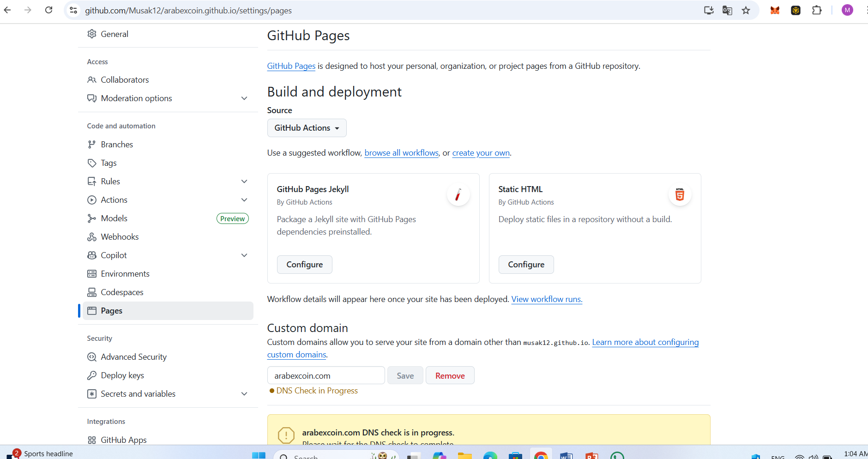
Task: Reload the page with the refresh icon
Action: (x=48, y=10)
